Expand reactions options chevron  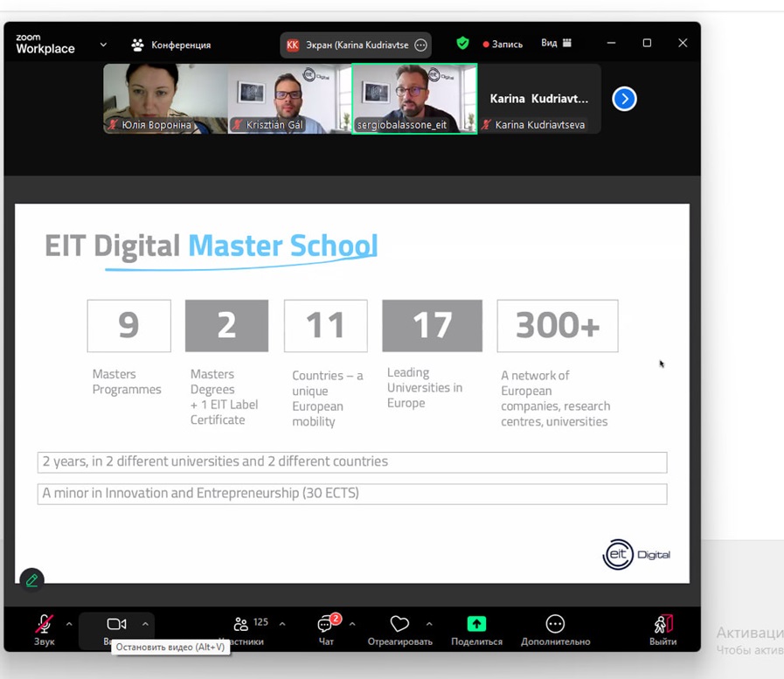pyautogui.click(x=429, y=624)
